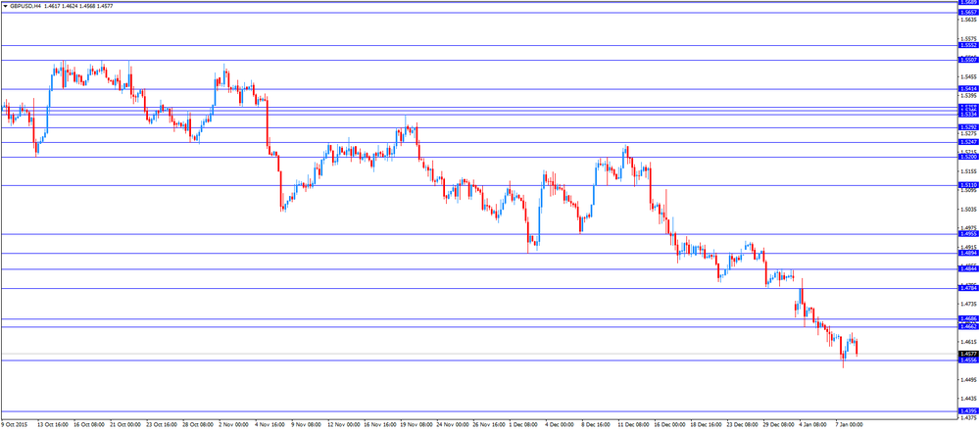
Task: Click the 1.5455 price axis value
Action: pos(967,76)
